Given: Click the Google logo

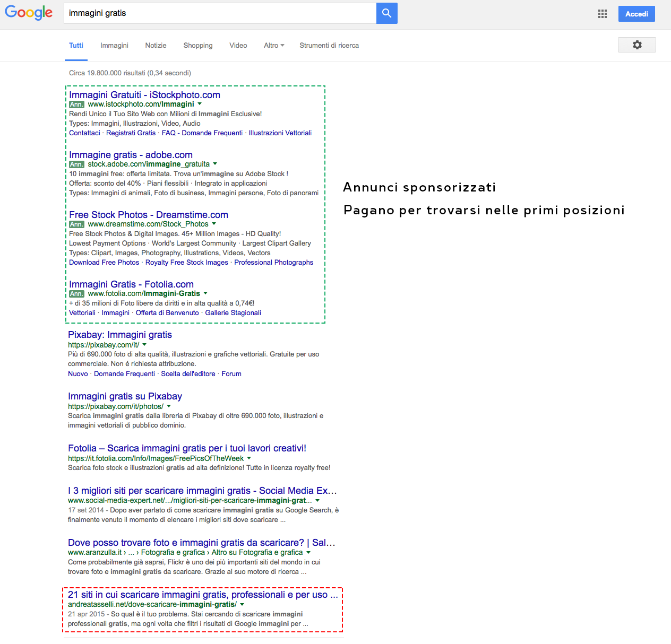Looking at the screenshot, I should pos(29,13).
